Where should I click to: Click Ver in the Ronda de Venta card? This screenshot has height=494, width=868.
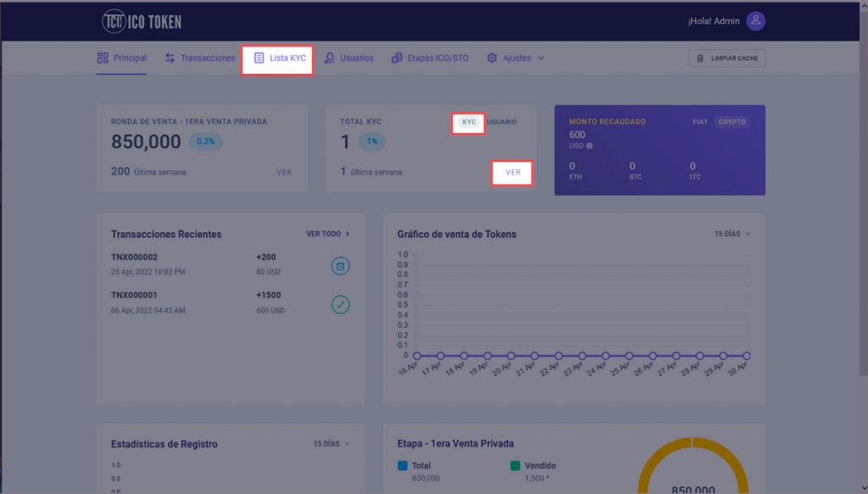click(x=284, y=173)
